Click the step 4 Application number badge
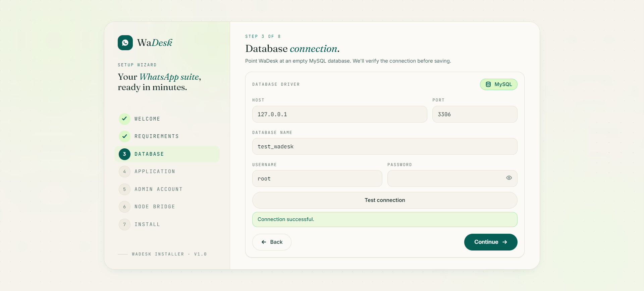 click(x=124, y=171)
